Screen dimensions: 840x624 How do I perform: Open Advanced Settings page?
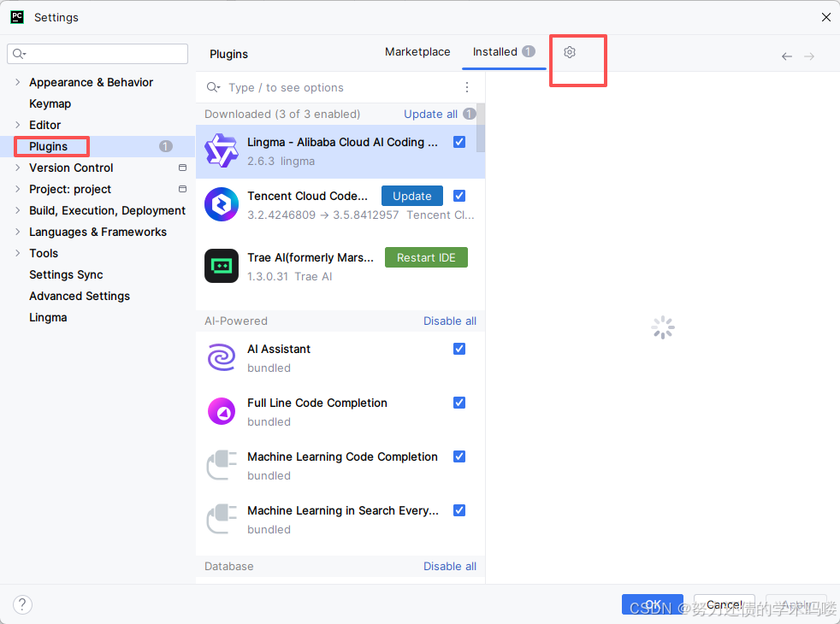coord(80,296)
